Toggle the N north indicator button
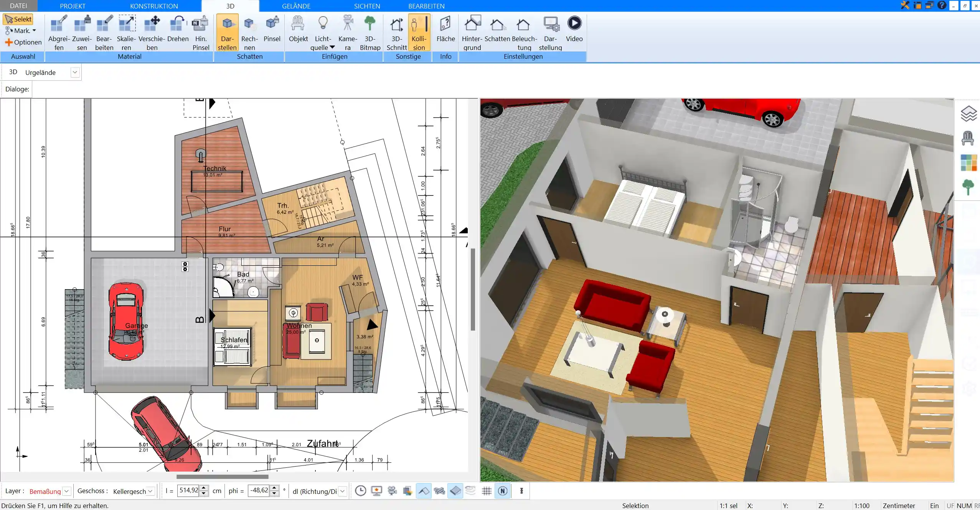 click(503, 491)
